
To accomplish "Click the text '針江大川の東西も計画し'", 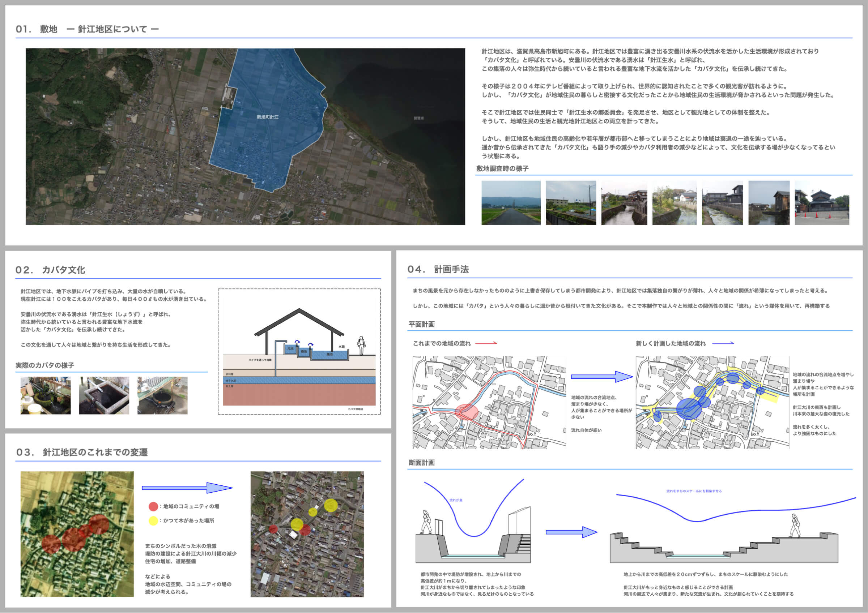I will 817,407.
